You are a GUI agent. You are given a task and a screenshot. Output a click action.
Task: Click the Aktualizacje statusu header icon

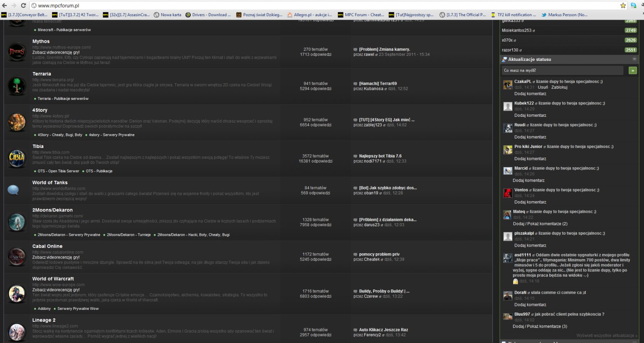[x=504, y=59]
